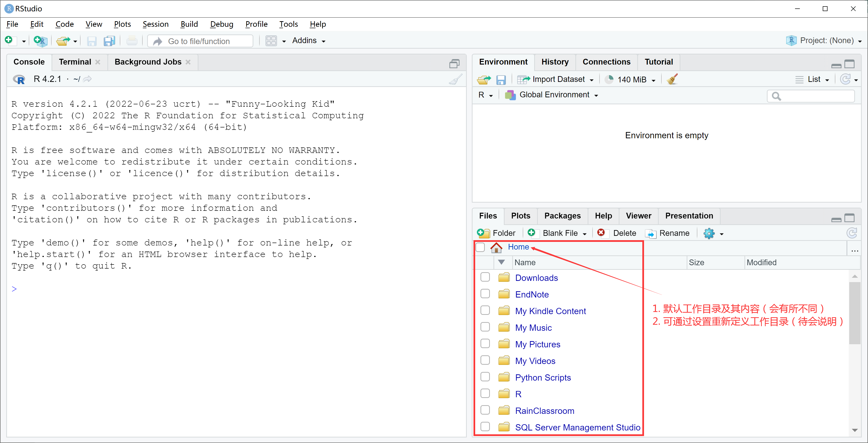Screen dimensions: 868x443
Task: Check the My Kindle Content checkbox
Action: 485,310
